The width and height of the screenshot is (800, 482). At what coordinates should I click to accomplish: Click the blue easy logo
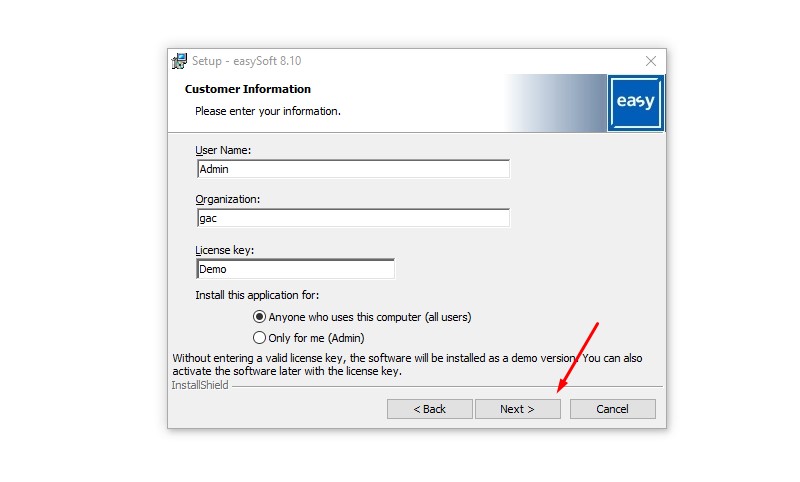[x=635, y=103]
